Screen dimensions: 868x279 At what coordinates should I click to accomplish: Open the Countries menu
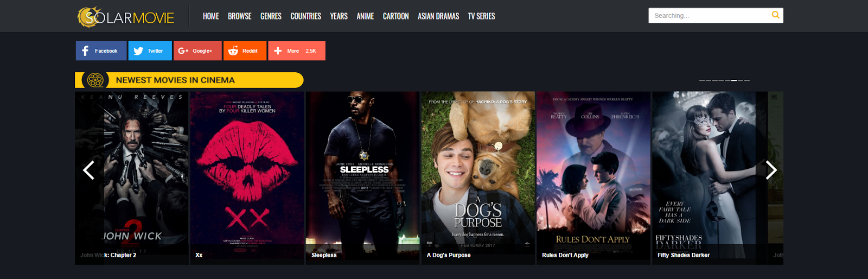tap(306, 16)
